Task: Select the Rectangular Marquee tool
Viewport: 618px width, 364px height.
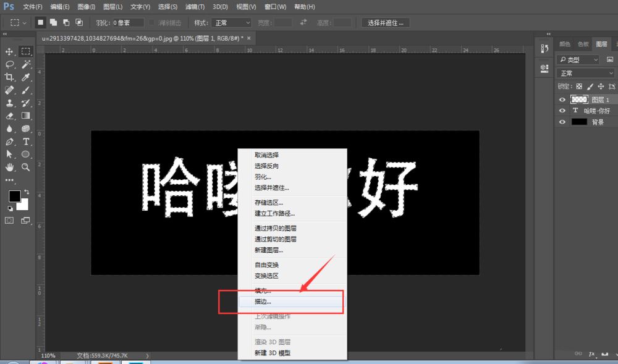Action: pos(25,51)
